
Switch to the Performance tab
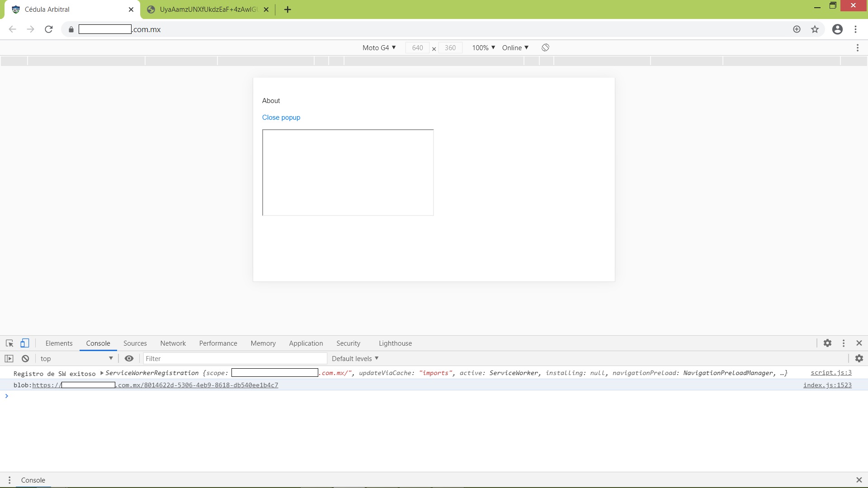click(218, 343)
